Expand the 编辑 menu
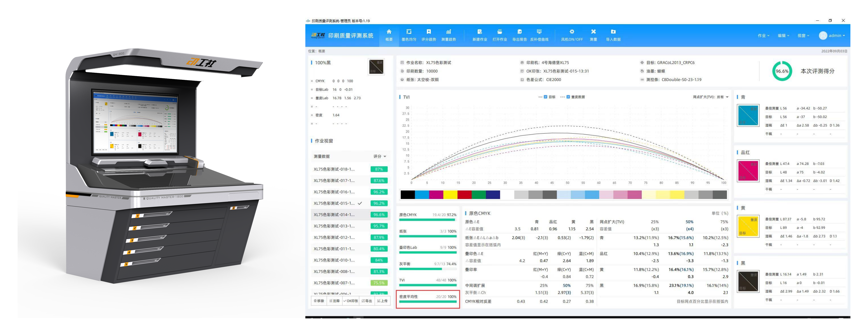 click(783, 36)
